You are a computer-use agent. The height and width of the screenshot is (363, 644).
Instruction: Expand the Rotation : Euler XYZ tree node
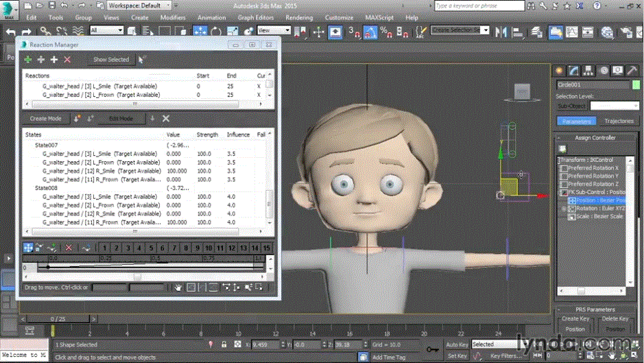pos(564,209)
